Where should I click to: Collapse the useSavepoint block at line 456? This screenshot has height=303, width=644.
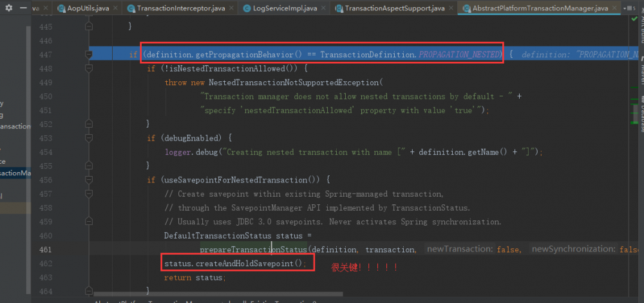pyautogui.click(x=88, y=180)
